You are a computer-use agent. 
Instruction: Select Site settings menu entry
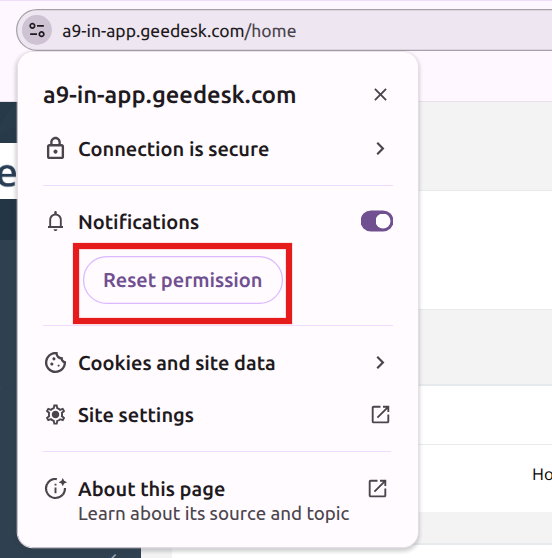coord(218,415)
